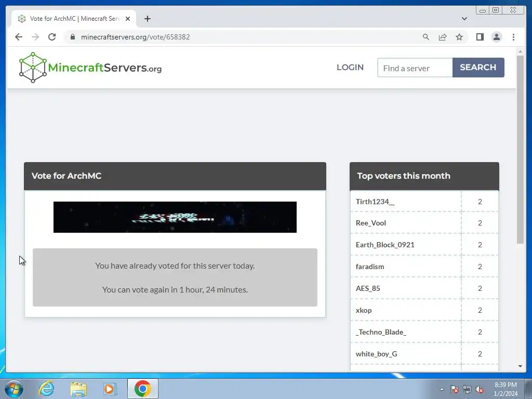Open the Action Center flag icon

(455, 389)
